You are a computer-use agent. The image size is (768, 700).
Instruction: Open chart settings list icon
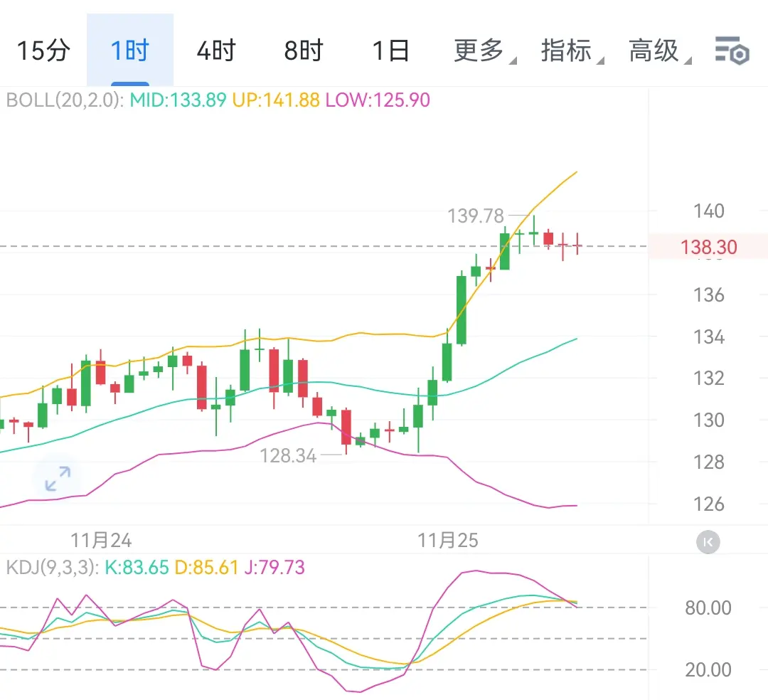(732, 51)
